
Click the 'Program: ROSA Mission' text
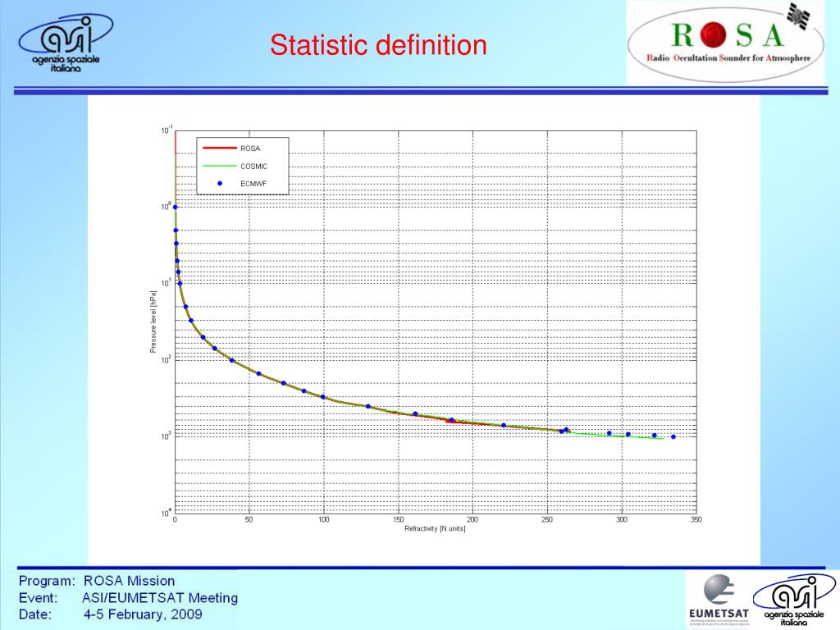(97, 581)
